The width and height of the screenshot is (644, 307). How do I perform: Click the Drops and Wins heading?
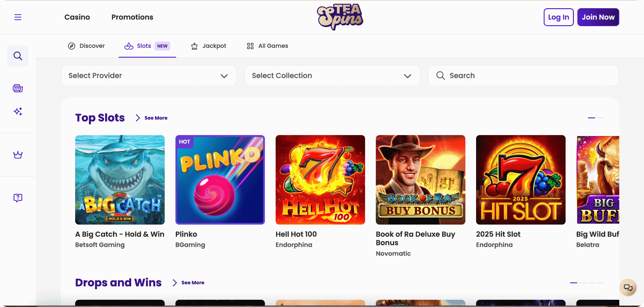[x=118, y=283]
